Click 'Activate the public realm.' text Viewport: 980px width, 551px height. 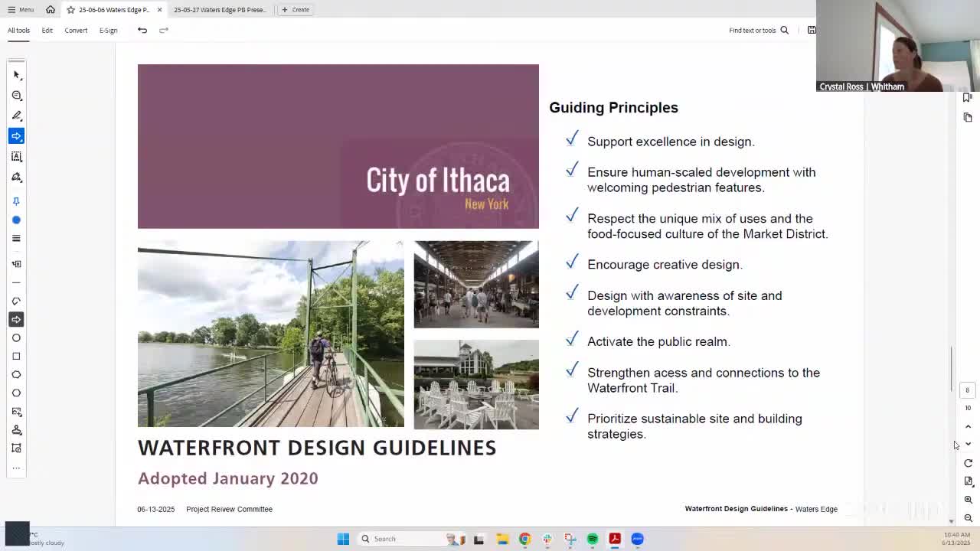pos(658,342)
